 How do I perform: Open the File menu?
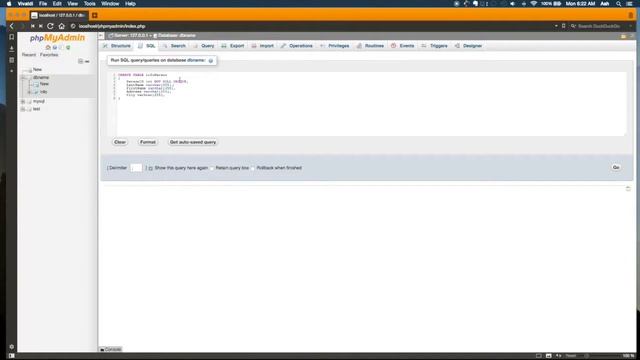tap(43, 4)
